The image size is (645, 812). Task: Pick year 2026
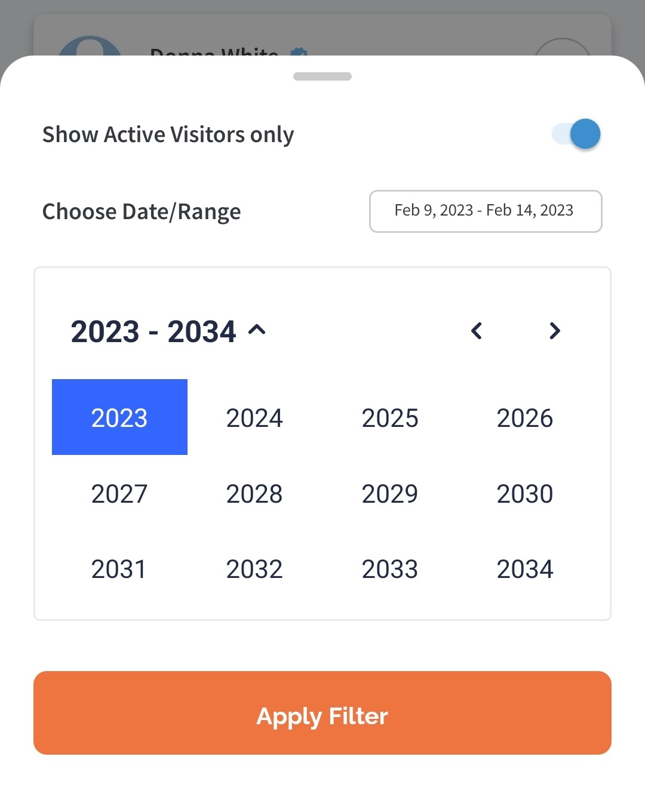[x=525, y=418]
